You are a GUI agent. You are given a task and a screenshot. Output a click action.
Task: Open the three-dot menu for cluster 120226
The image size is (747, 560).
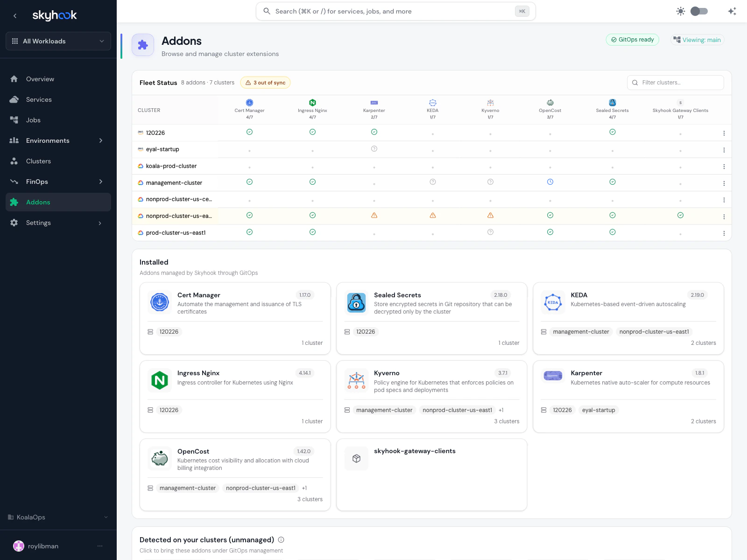point(724,133)
